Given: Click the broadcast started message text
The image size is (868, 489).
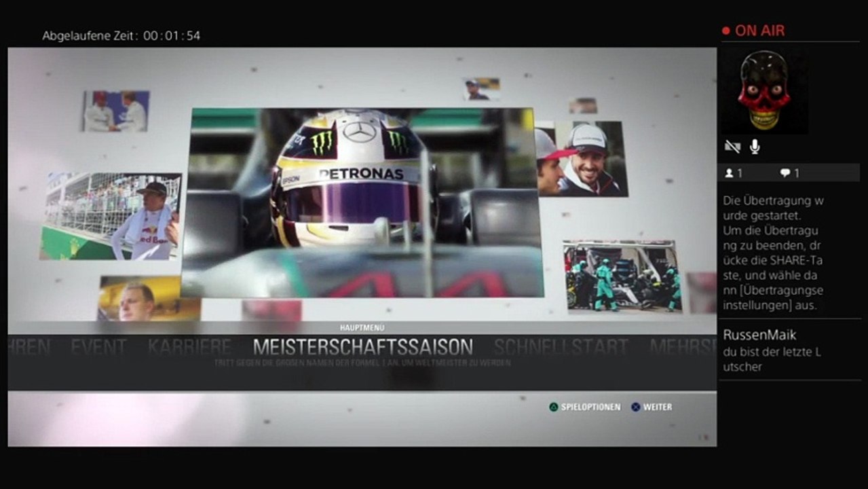Looking at the screenshot, I should [x=773, y=253].
